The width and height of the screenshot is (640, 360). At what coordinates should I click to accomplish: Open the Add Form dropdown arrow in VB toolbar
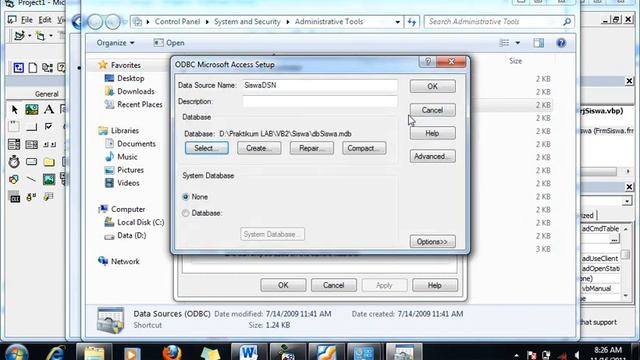[x=51, y=36]
